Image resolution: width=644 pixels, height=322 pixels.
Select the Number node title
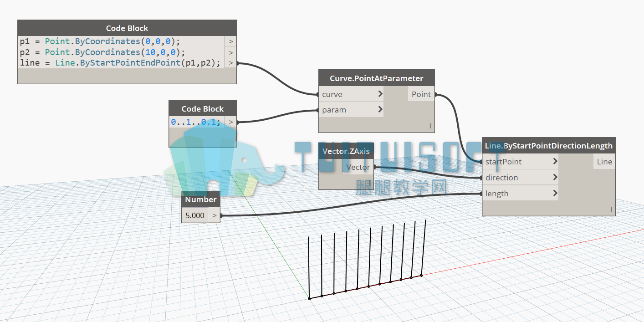pos(201,199)
